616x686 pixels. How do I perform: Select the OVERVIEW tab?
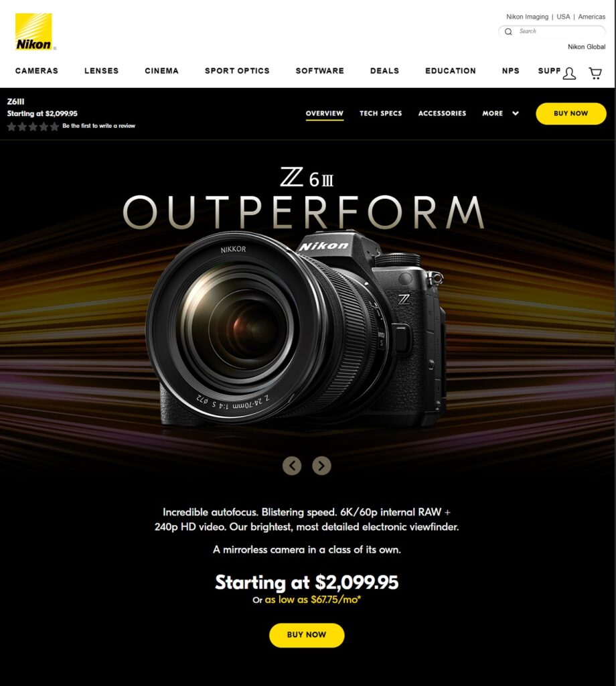324,113
